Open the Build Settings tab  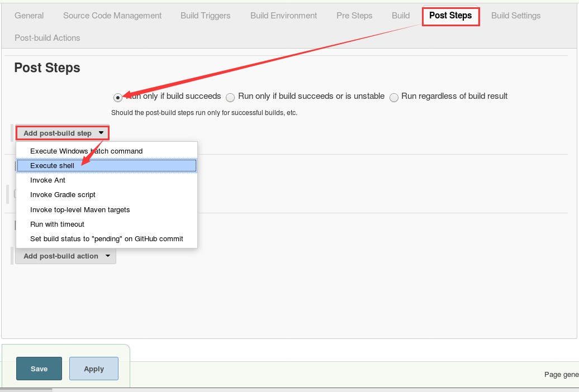pos(516,16)
